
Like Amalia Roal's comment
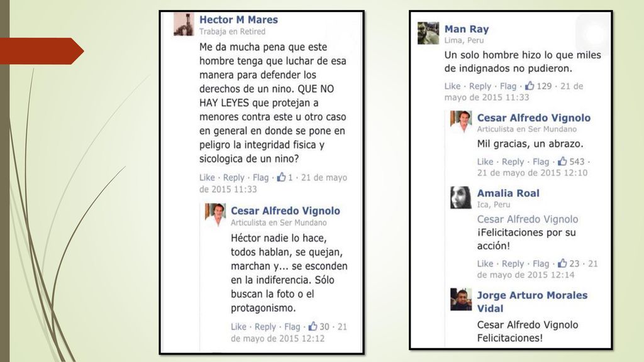click(485, 263)
